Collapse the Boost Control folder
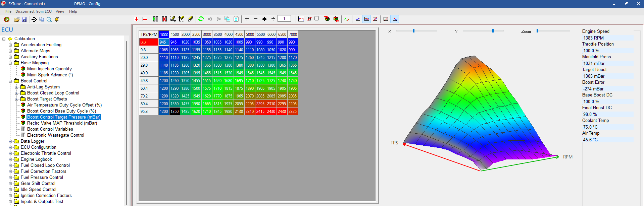Image resolution: width=644 pixels, height=206 pixels. click(x=10, y=81)
